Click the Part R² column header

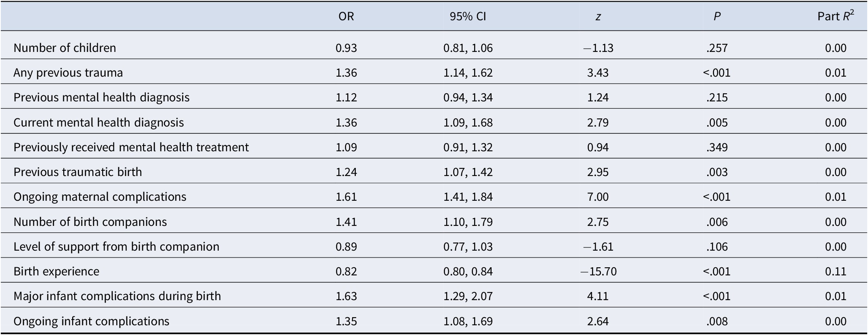click(835, 16)
